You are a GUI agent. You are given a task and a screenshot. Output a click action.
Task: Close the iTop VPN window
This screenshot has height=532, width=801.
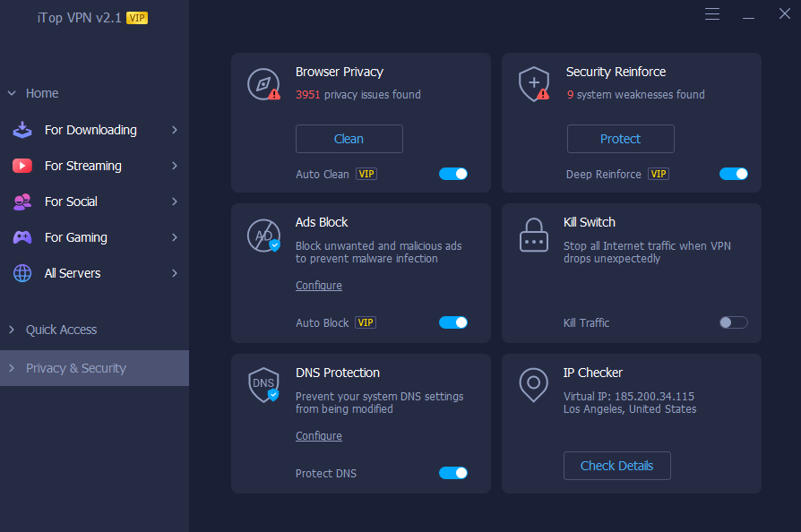pyautogui.click(x=785, y=13)
